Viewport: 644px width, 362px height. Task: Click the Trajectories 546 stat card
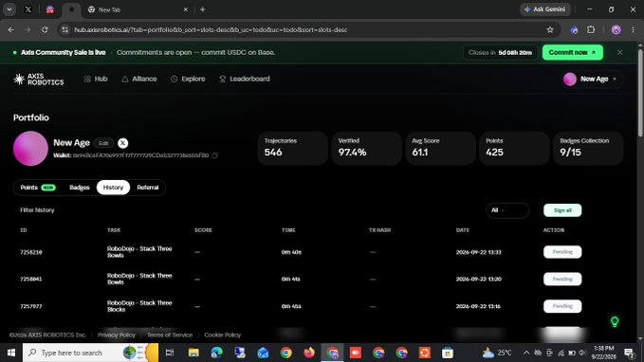(293, 148)
